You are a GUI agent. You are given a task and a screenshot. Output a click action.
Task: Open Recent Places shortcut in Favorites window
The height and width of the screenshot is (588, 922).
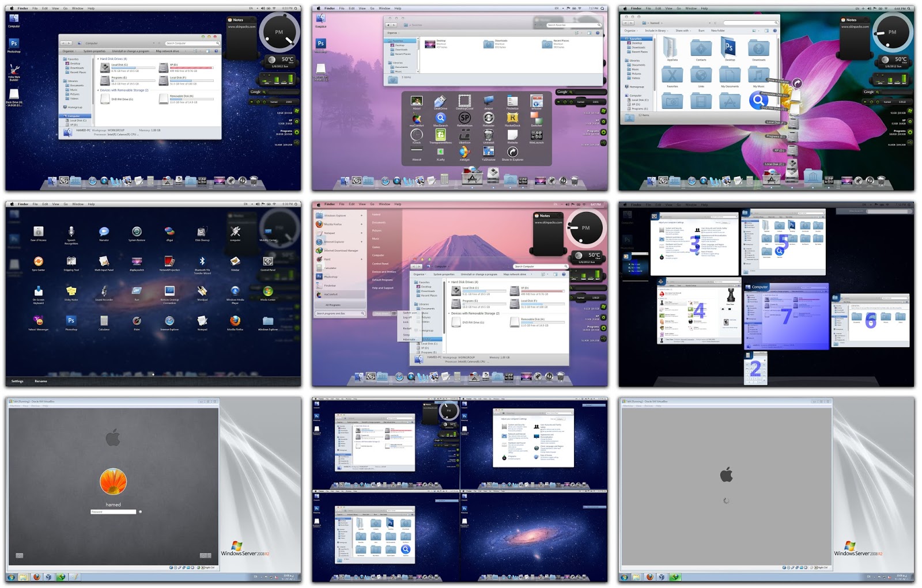pos(556,44)
